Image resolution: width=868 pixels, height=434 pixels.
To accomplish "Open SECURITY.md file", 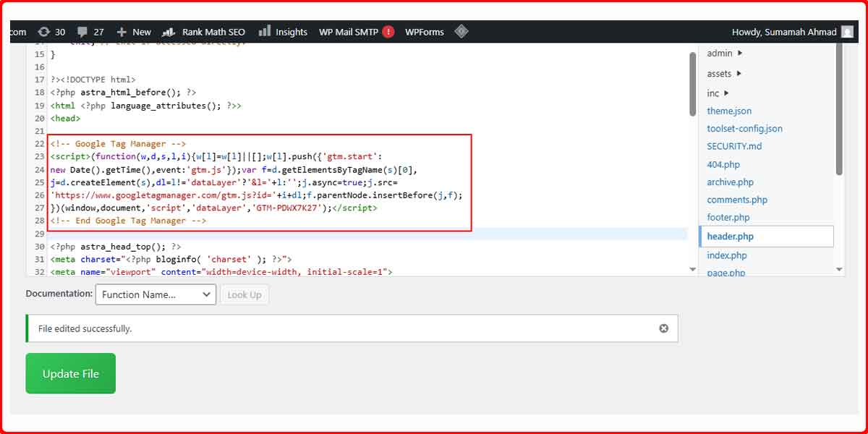I will coord(734,145).
